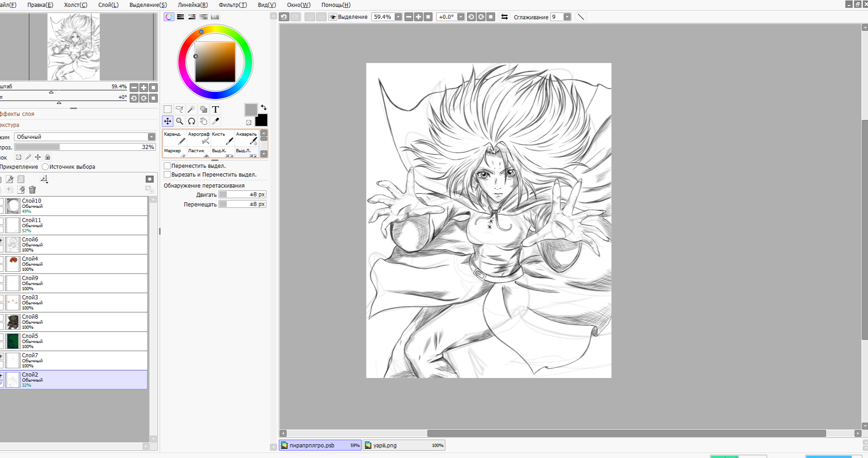The width and height of the screenshot is (868, 458).
Task: Select 'Источник выбора' radio button
Action: click(x=45, y=167)
